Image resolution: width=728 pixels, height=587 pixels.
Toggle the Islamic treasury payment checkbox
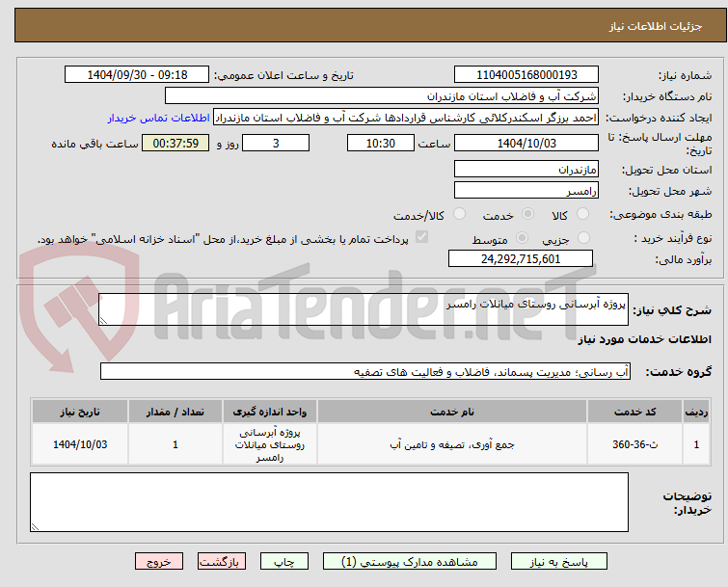pos(421,237)
